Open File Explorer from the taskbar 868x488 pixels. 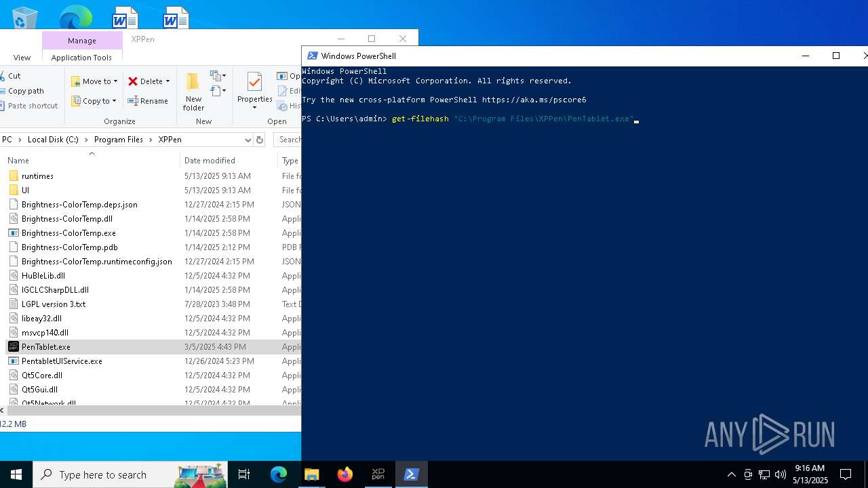pyautogui.click(x=312, y=474)
